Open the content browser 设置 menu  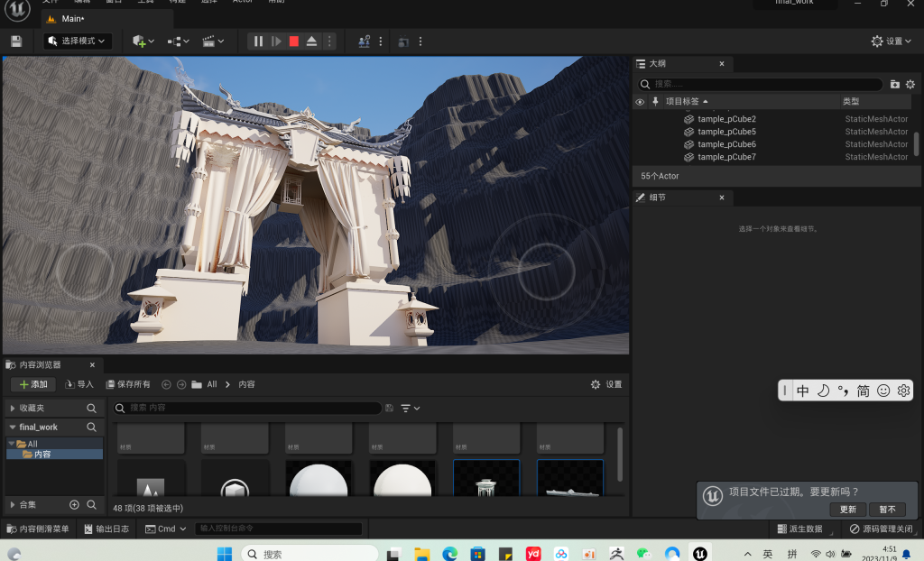pyautogui.click(x=606, y=384)
